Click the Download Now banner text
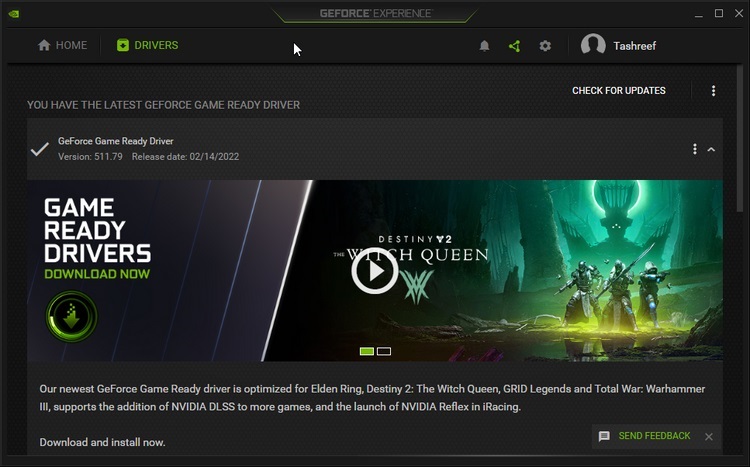Screen dimensions: 750x467 (97, 274)
